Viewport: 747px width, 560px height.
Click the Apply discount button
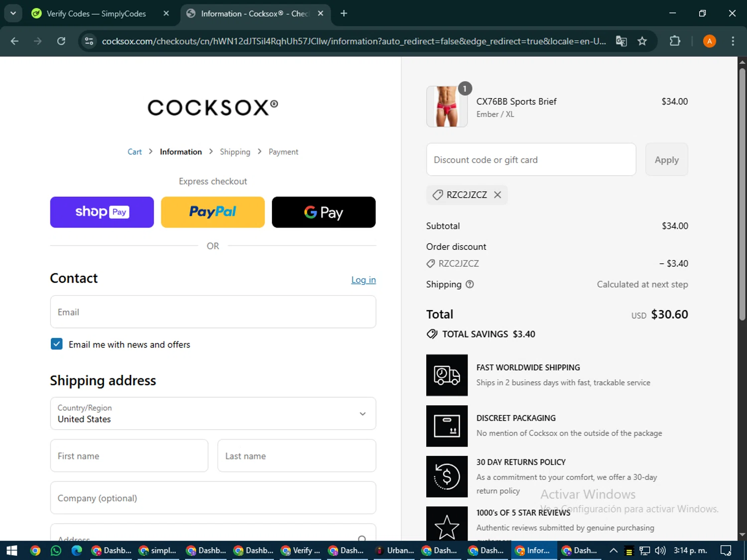666,160
